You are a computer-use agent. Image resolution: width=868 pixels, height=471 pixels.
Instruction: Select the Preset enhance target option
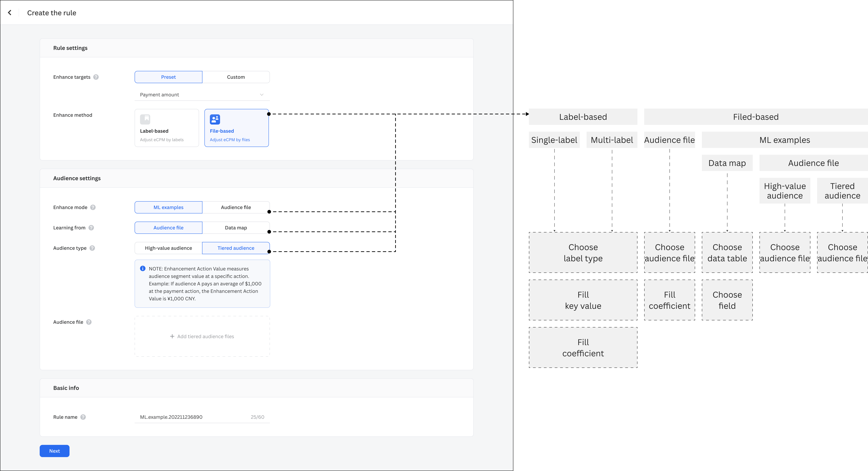click(169, 77)
